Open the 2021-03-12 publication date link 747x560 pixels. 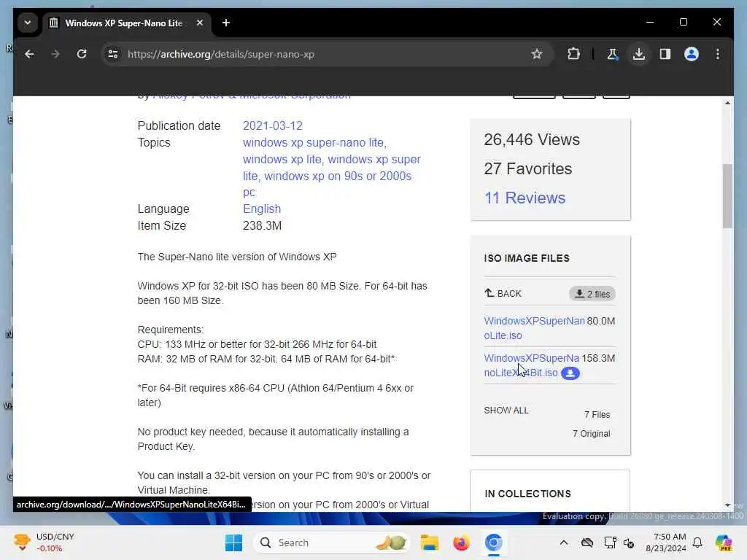click(273, 125)
